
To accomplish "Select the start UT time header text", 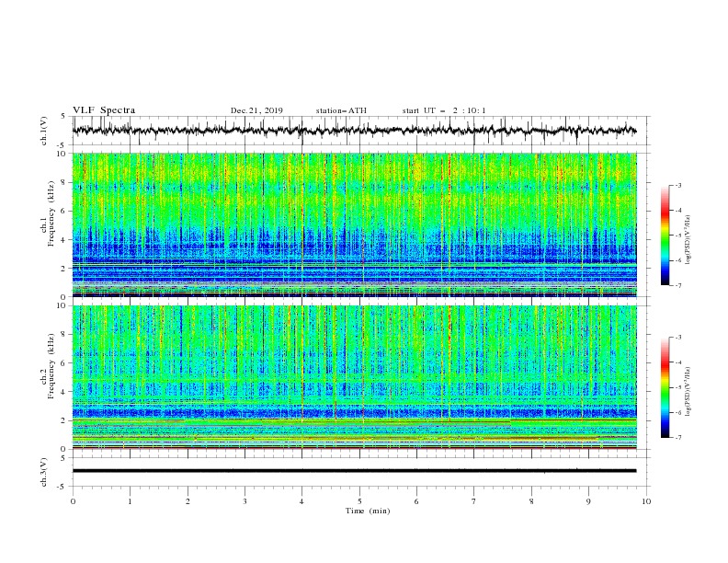I will (x=444, y=110).
